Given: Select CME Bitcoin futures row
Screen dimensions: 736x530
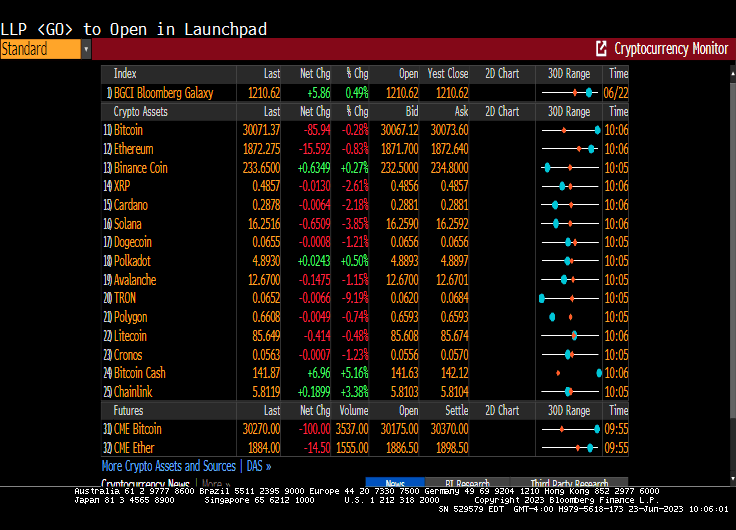Looking at the screenshot, I should (x=137, y=429).
